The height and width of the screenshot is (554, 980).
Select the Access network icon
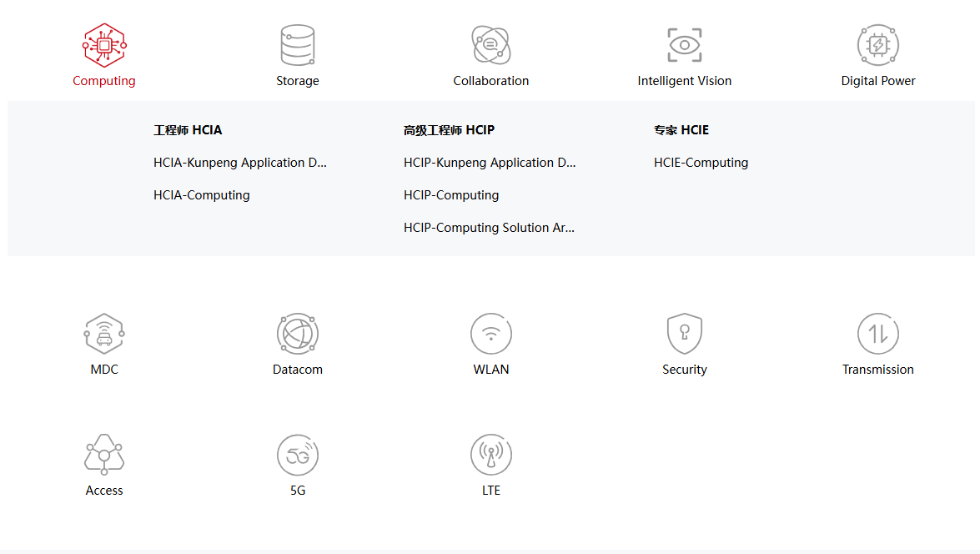(x=104, y=455)
